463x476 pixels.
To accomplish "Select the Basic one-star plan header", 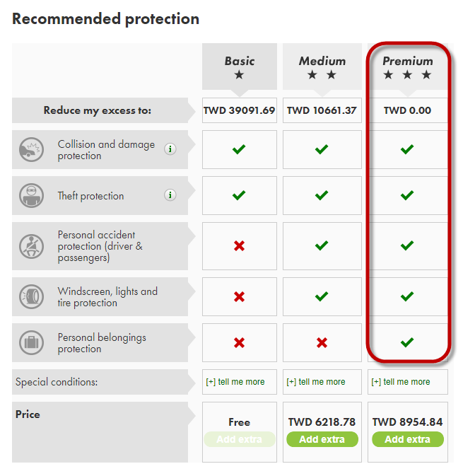I will tap(240, 66).
